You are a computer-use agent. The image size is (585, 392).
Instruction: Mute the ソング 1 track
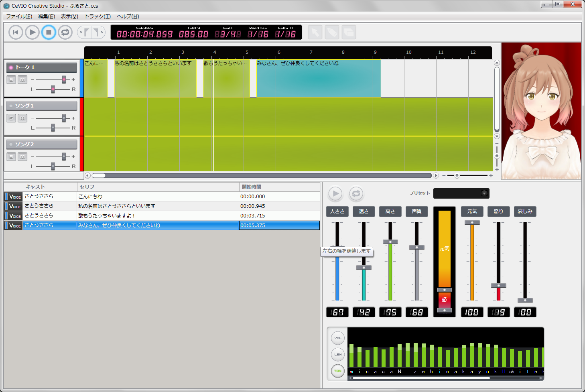(22, 118)
